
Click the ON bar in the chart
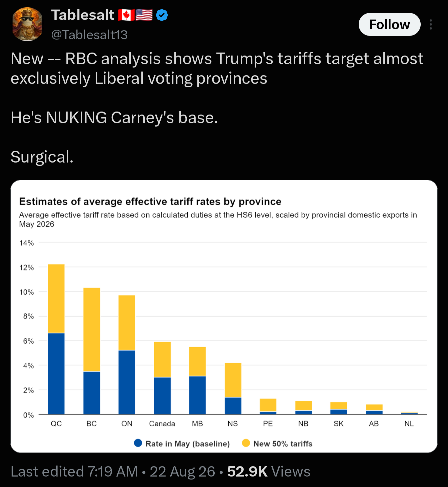click(x=127, y=355)
